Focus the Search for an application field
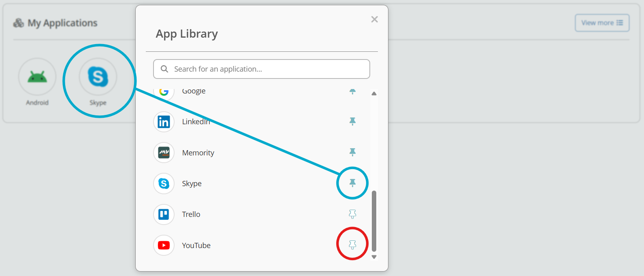Viewport: 644px width, 276px height. pyautogui.click(x=267, y=69)
